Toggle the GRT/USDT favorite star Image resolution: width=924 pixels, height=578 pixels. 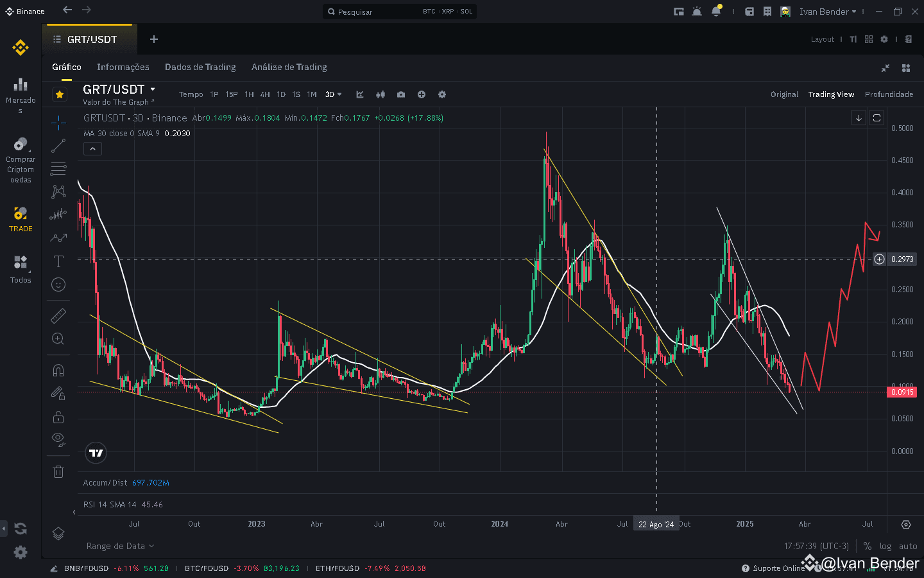60,94
